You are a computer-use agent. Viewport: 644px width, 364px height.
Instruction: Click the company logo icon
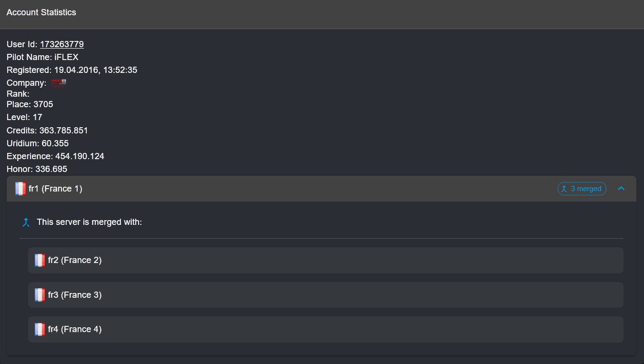(59, 83)
